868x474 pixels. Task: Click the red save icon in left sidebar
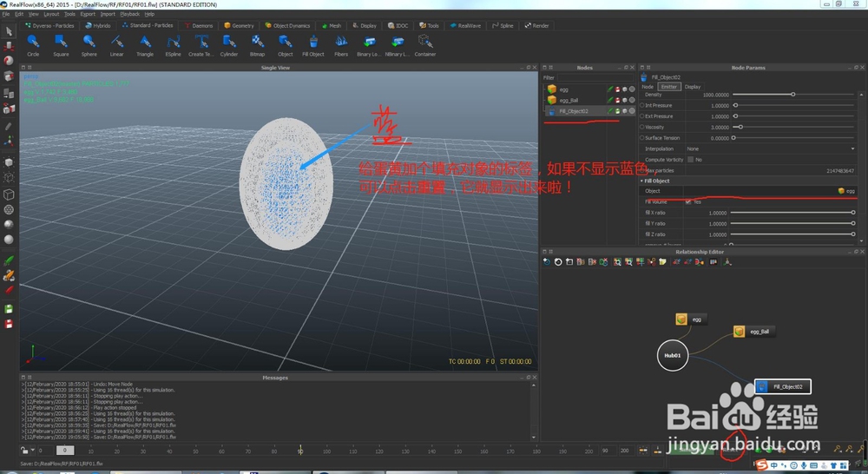9,324
